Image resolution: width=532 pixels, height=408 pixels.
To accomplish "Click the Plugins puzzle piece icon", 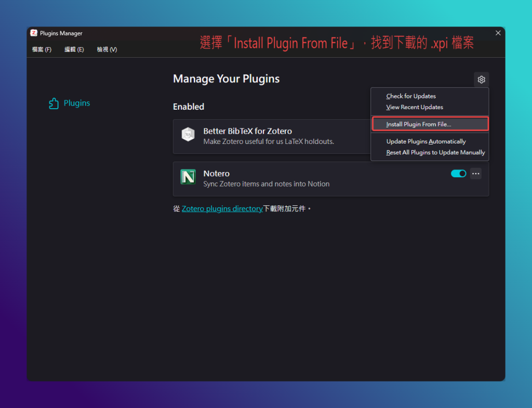I will point(54,103).
